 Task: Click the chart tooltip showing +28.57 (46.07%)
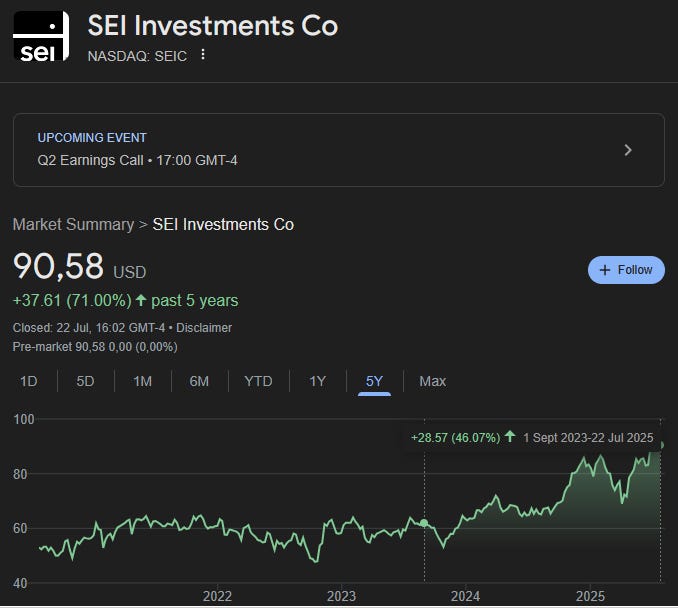point(531,438)
